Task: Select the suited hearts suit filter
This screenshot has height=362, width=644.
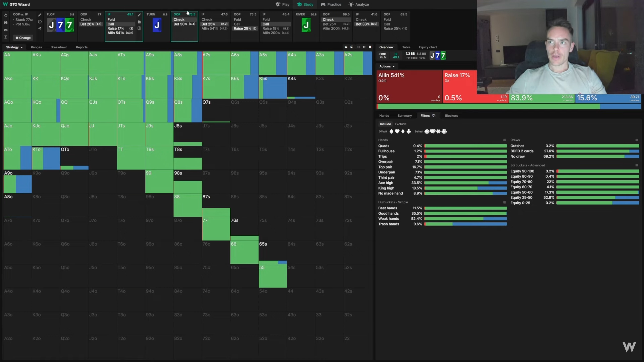Action: coord(432,131)
